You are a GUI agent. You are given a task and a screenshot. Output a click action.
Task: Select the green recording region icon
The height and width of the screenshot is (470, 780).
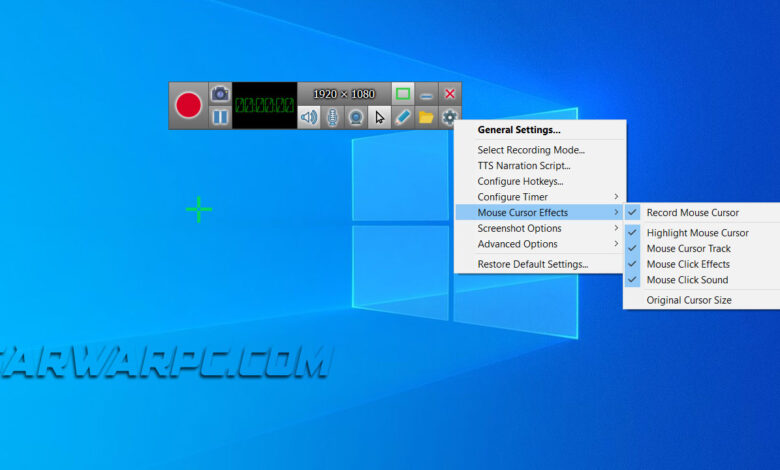point(403,94)
